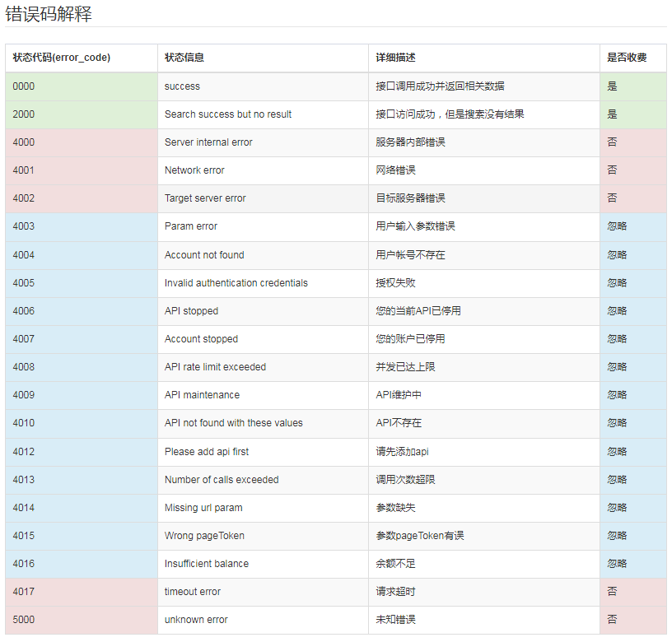Click error code 0000
The width and height of the screenshot is (672, 642).
pos(24,86)
